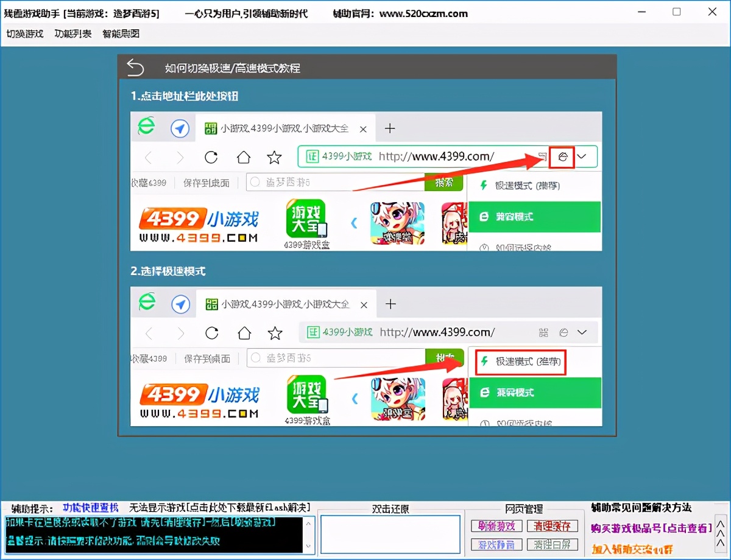
Task: Click the down arrow of the hint box scrollbar
Action: pos(309,546)
